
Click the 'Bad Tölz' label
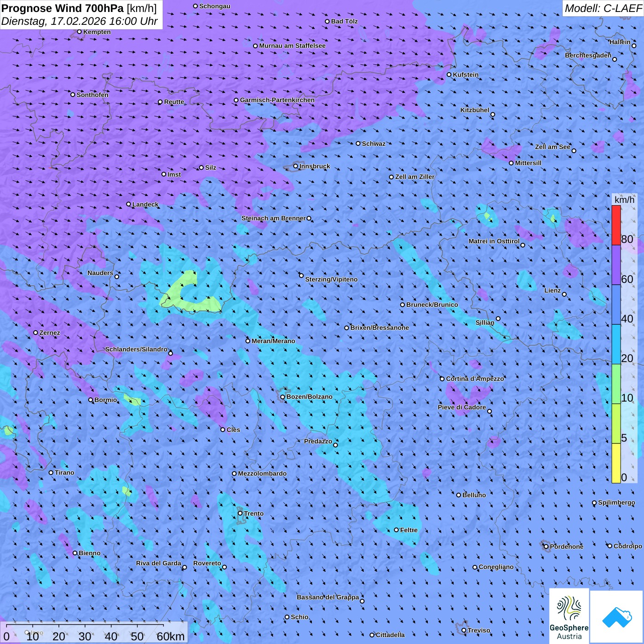coord(344,21)
